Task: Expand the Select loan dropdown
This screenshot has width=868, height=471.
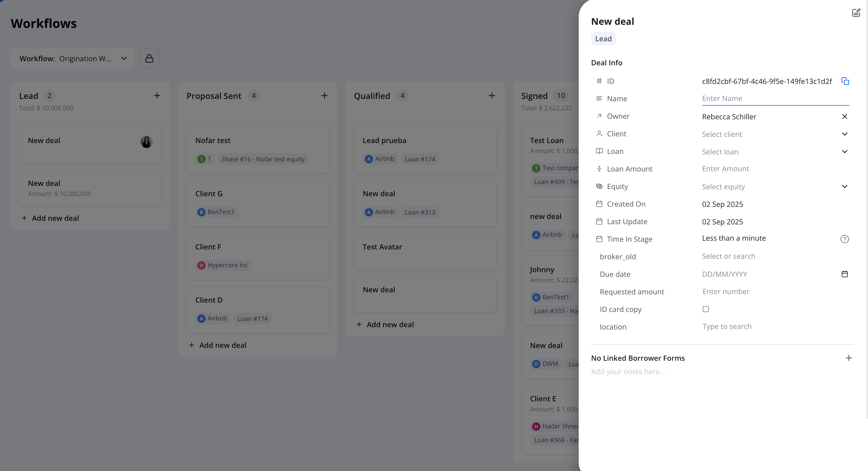Action: (775, 152)
